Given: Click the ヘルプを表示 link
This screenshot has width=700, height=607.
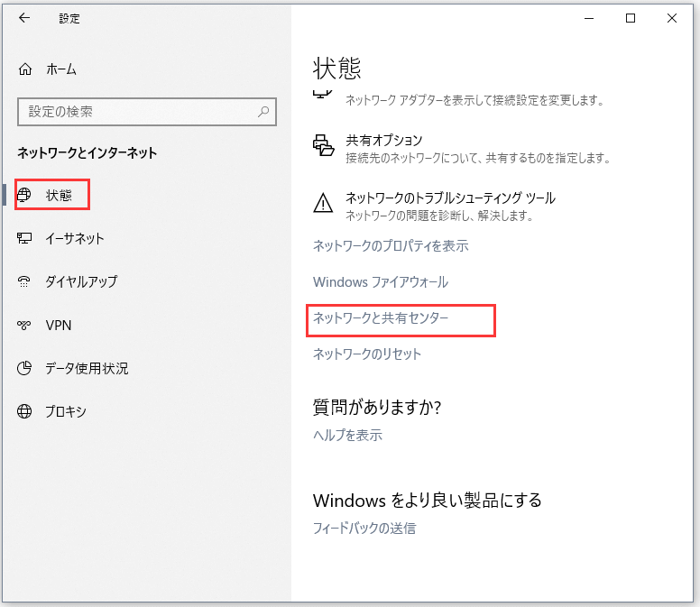Looking at the screenshot, I should coord(348,435).
